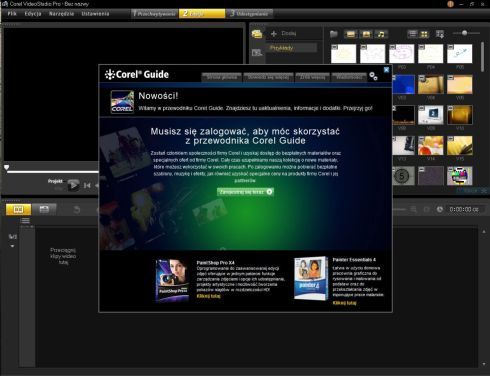Open first Corel Guide home tab

(x=222, y=77)
